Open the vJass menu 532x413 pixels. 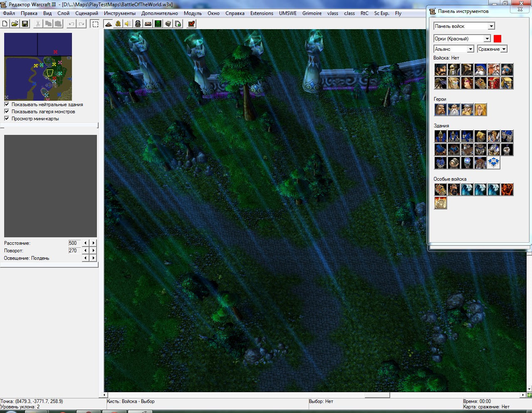tap(333, 13)
